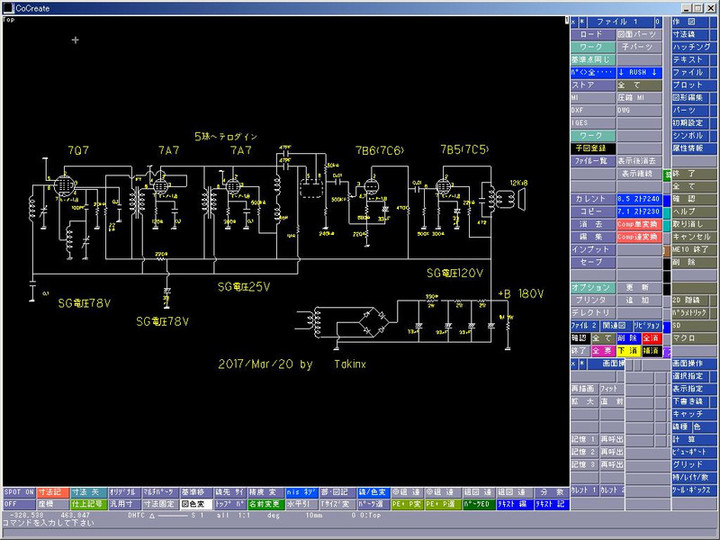Click the 記憶 1 view memory slot
Viewport: 720px width, 540px height.
coord(582,439)
